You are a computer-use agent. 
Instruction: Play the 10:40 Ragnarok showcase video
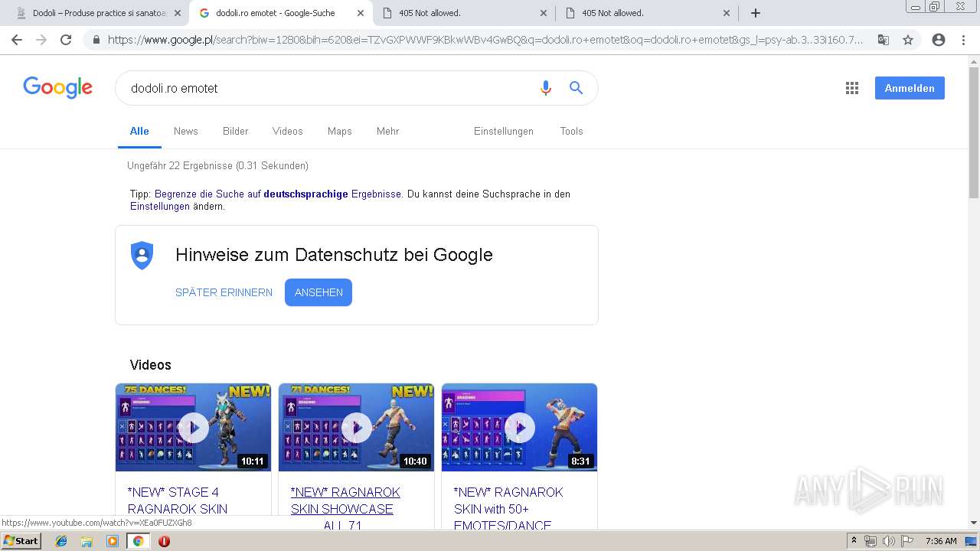coord(356,427)
